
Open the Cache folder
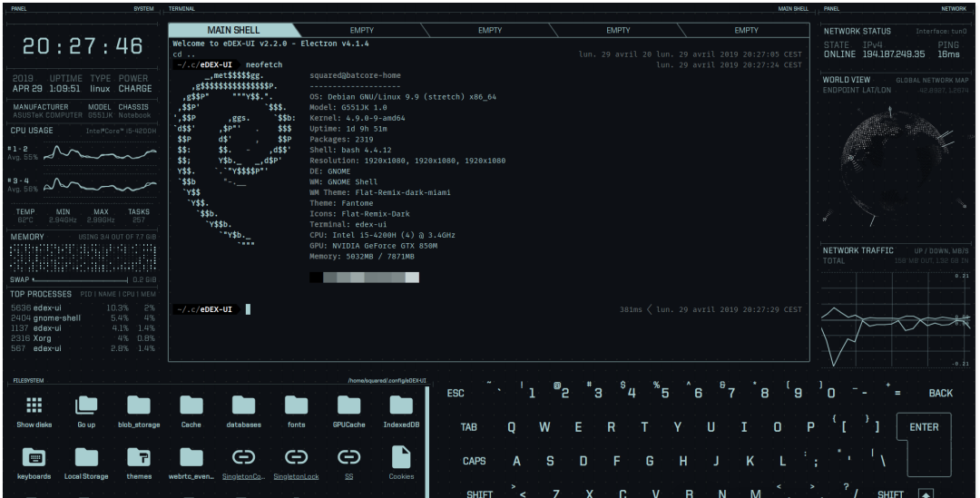[x=191, y=405]
